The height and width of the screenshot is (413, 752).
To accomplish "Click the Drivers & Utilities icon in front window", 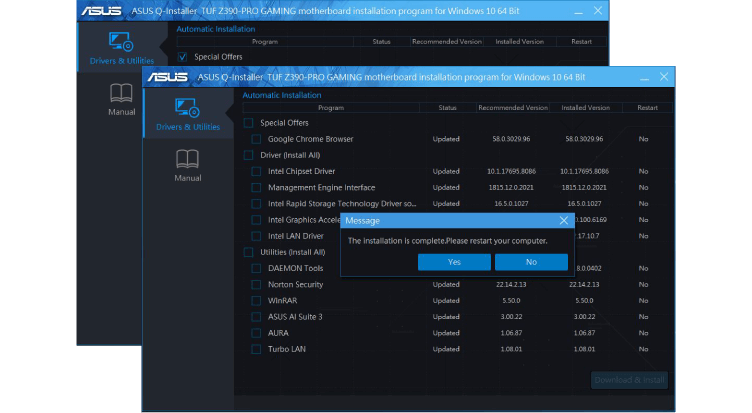I will (187, 108).
